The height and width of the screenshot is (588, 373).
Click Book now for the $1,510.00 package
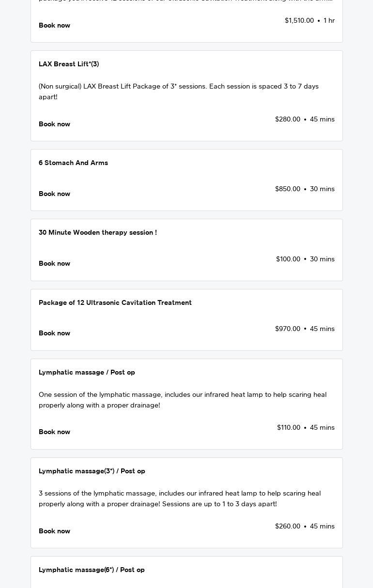point(54,25)
